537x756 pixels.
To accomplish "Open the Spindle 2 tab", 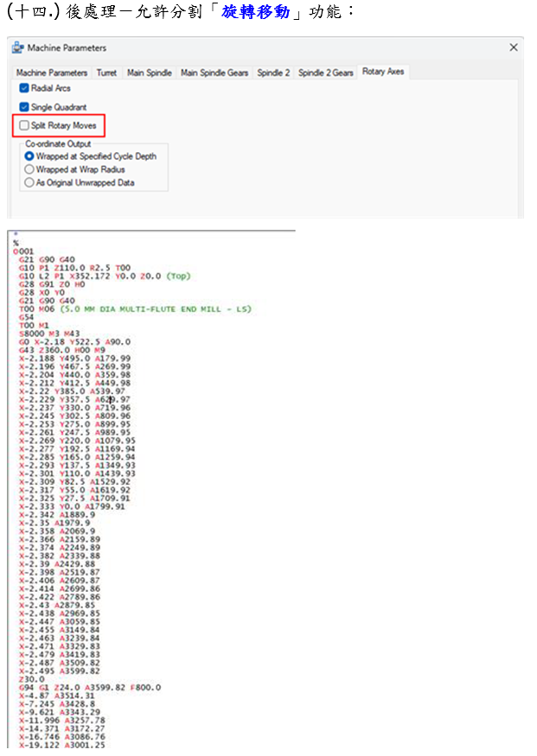I will (273, 73).
